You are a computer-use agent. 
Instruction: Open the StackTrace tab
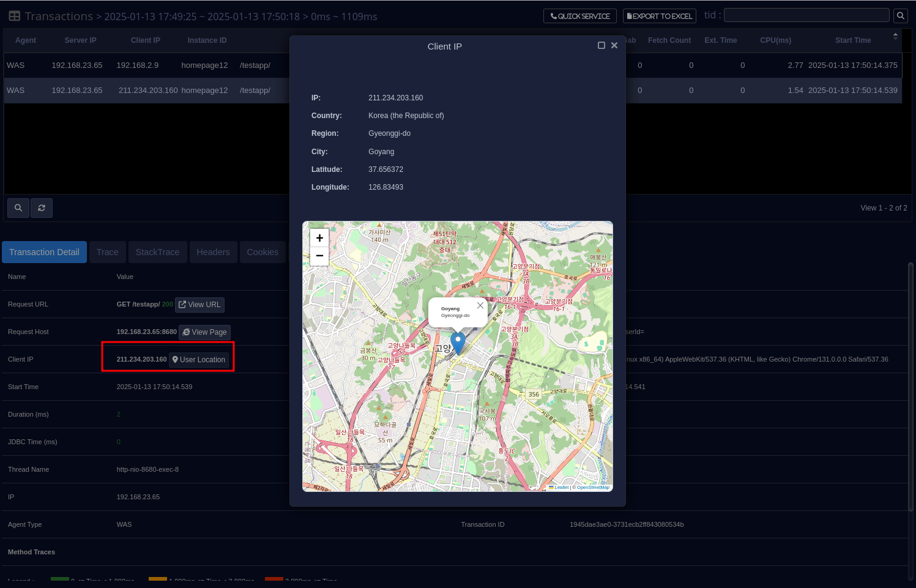157,252
